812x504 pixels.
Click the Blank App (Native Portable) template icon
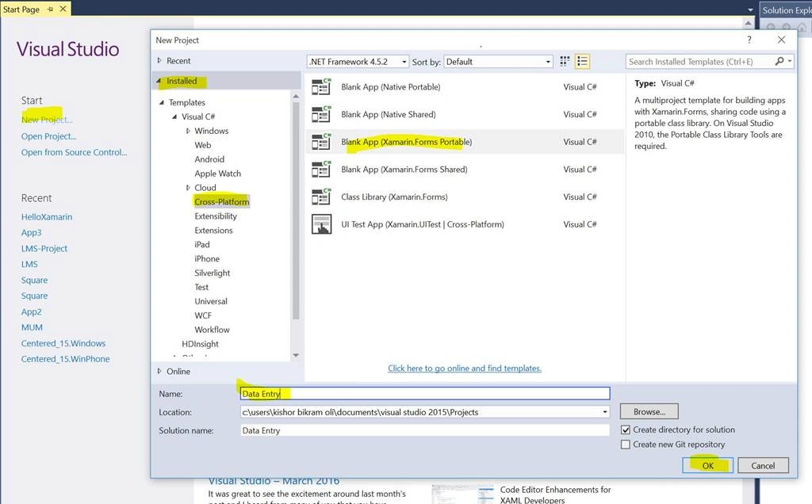[321, 87]
